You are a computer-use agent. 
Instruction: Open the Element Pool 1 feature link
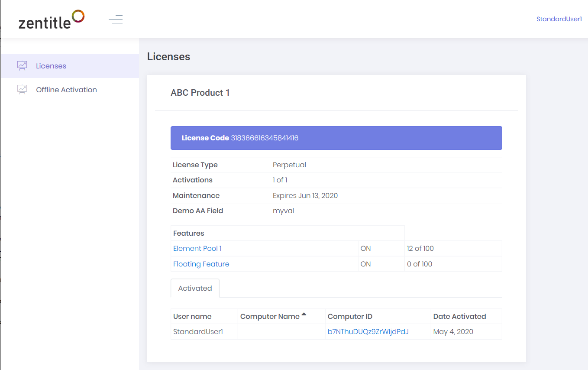point(197,248)
